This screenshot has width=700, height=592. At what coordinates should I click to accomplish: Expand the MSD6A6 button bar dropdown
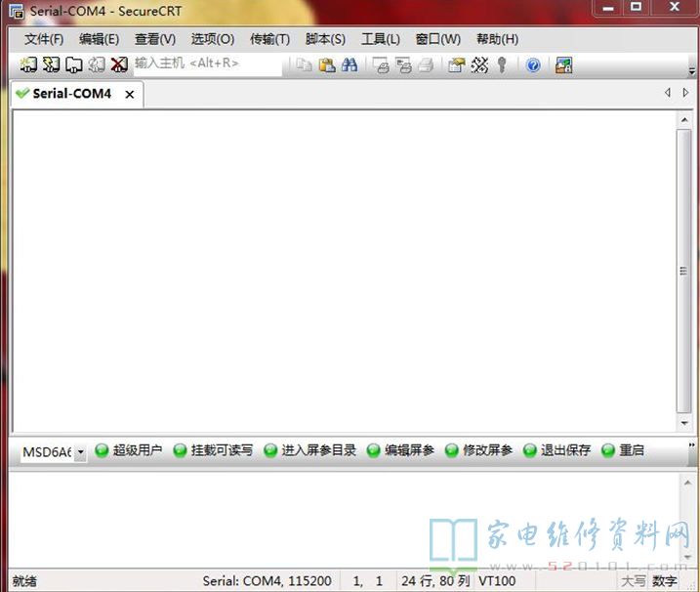[x=80, y=452]
